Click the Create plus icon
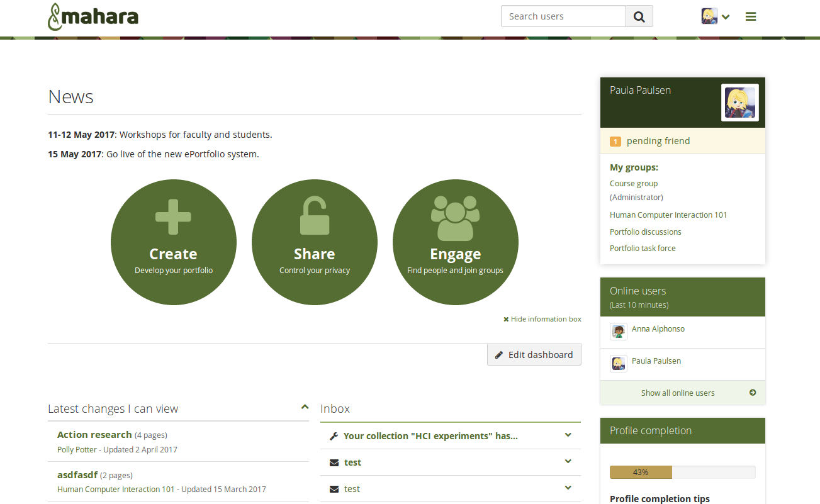Screen dimensions: 820x504 [173, 217]
